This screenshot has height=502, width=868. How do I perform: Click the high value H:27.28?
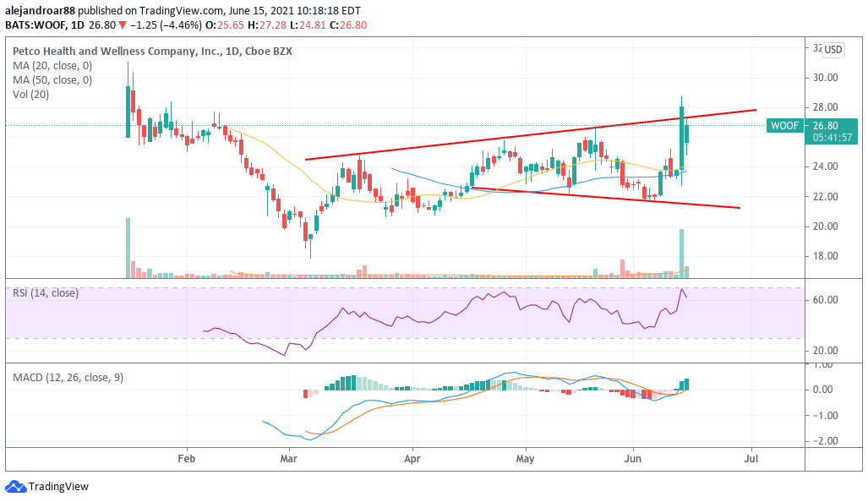[x=268, y=25]
